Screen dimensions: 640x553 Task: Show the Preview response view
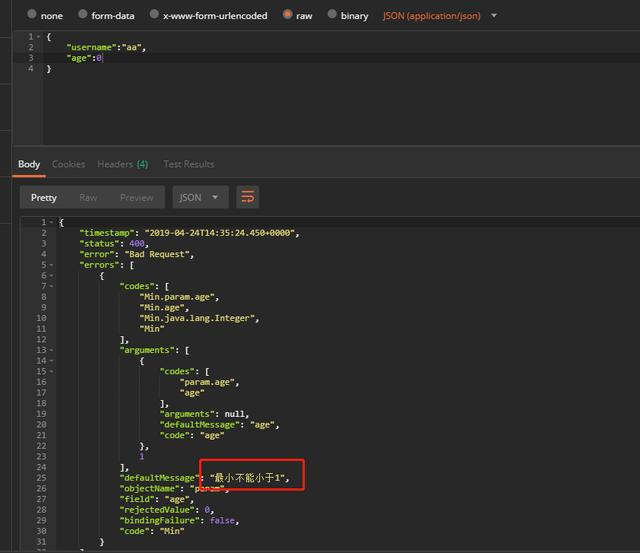(137, 197)
